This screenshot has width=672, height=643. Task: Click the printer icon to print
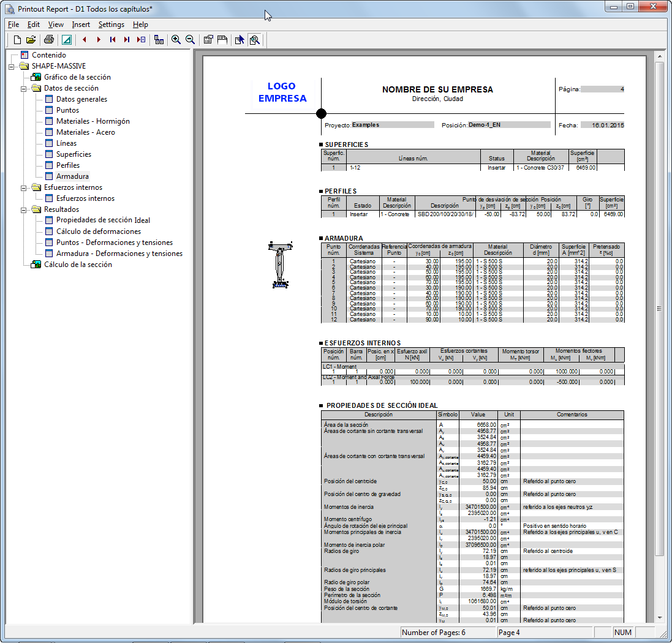click(49, 40)
